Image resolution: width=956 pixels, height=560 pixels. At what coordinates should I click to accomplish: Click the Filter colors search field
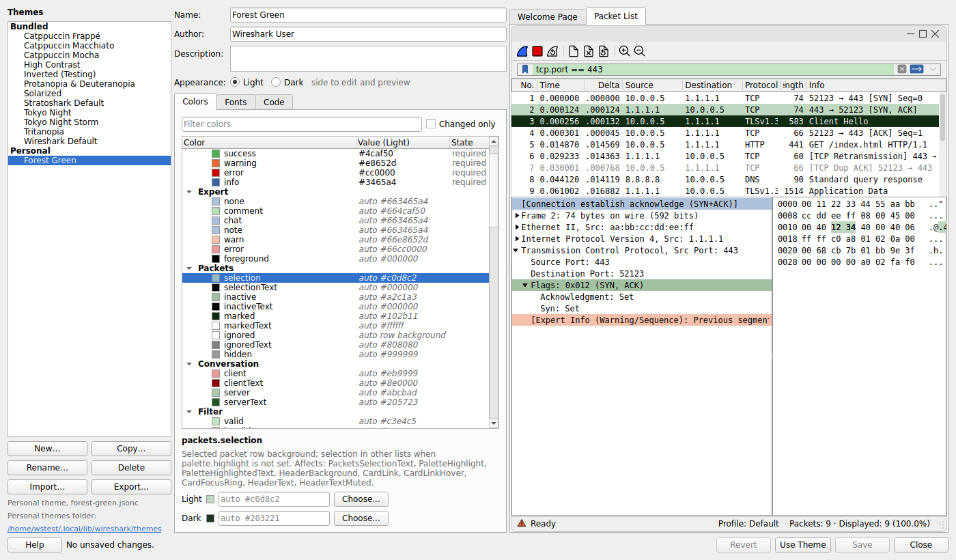[x=301, y=124]
